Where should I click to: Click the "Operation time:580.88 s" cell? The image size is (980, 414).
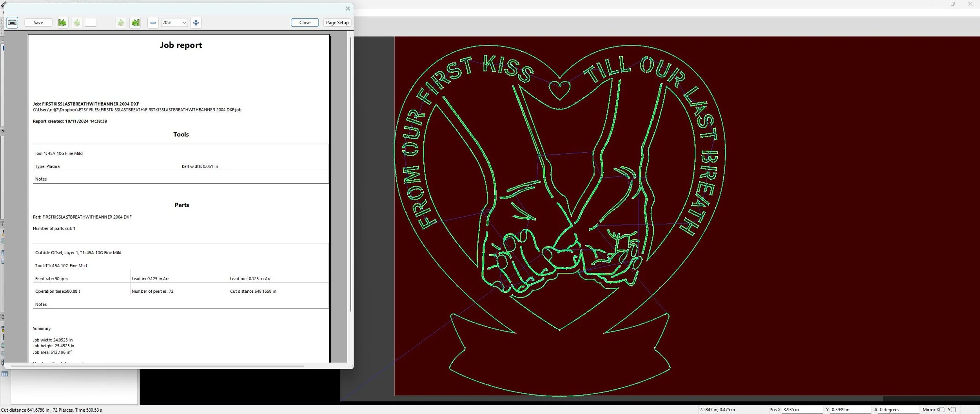(58, 292)
